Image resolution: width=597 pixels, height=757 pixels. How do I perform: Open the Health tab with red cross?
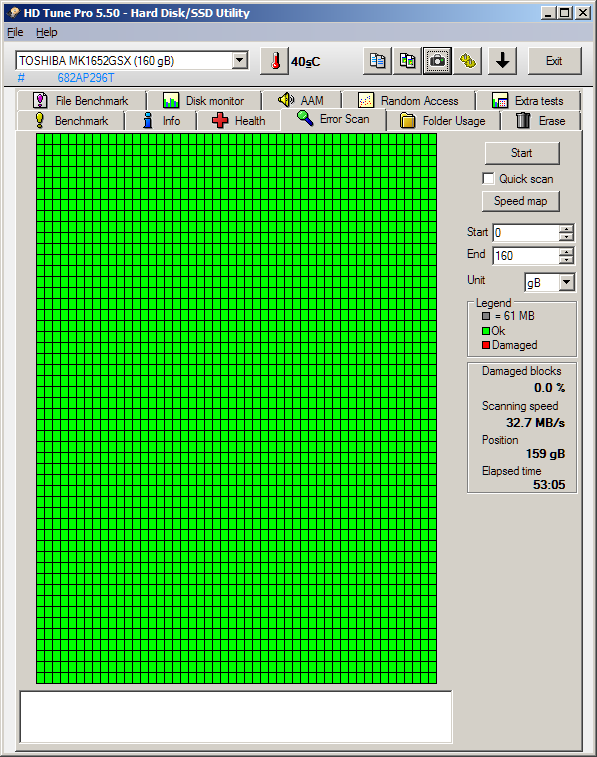238,121
